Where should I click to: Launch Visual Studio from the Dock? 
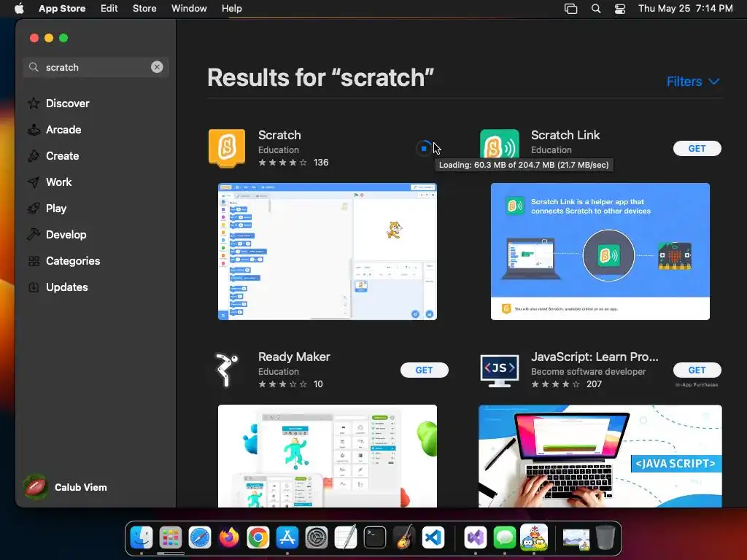476,537
